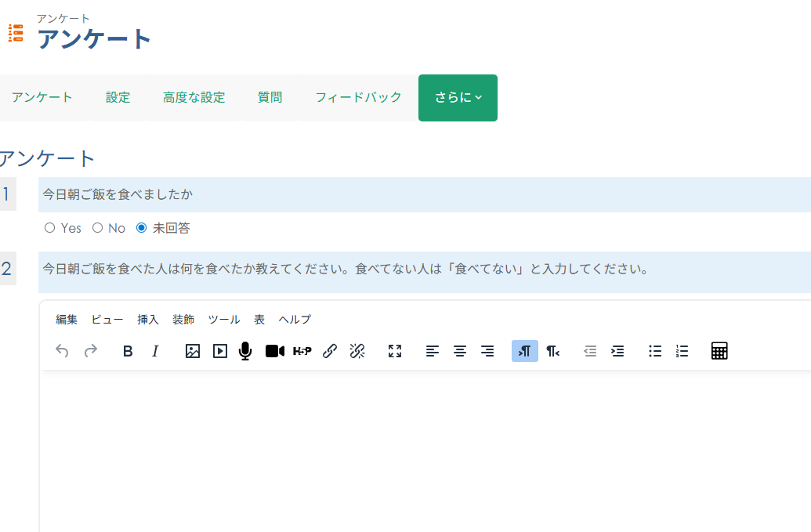
Task: Open the H5P insert tool
Action: pyautogui.click(x=302, y=351)
